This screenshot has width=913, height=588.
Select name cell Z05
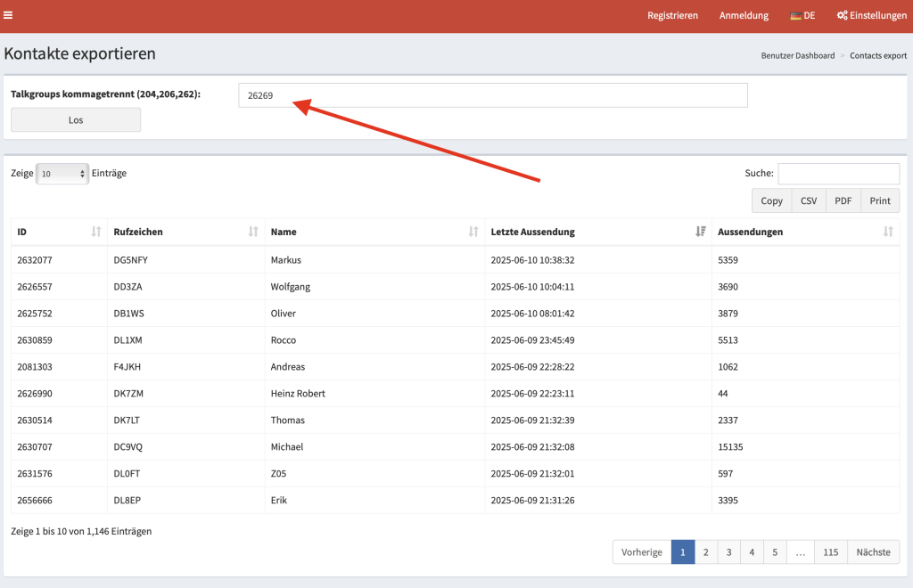click(x=278, y=474)
